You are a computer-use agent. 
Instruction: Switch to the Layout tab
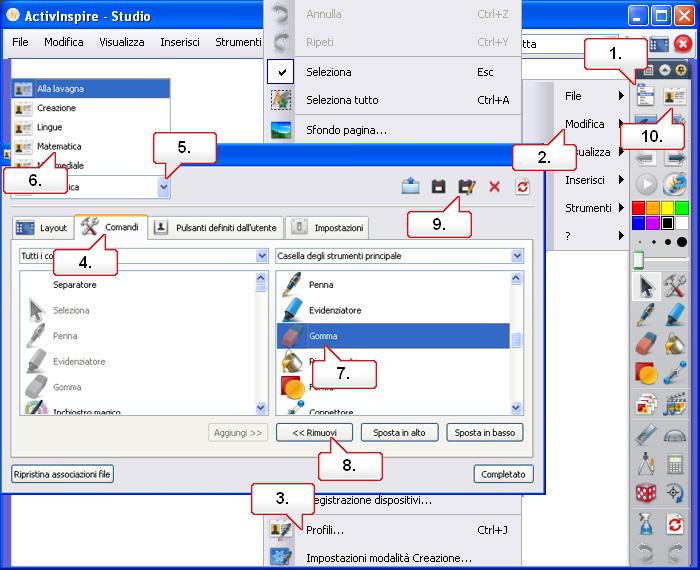click(43, 228)
